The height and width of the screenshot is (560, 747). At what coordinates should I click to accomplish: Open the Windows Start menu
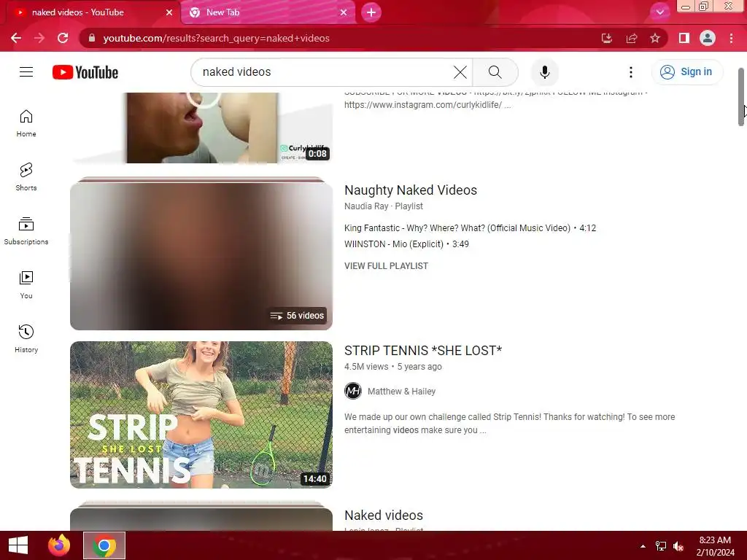tap(18, 545)
